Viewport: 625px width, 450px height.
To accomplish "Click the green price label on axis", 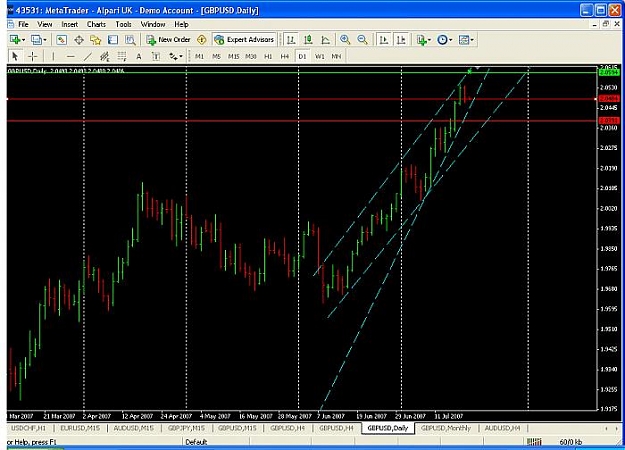I will 609,72.
